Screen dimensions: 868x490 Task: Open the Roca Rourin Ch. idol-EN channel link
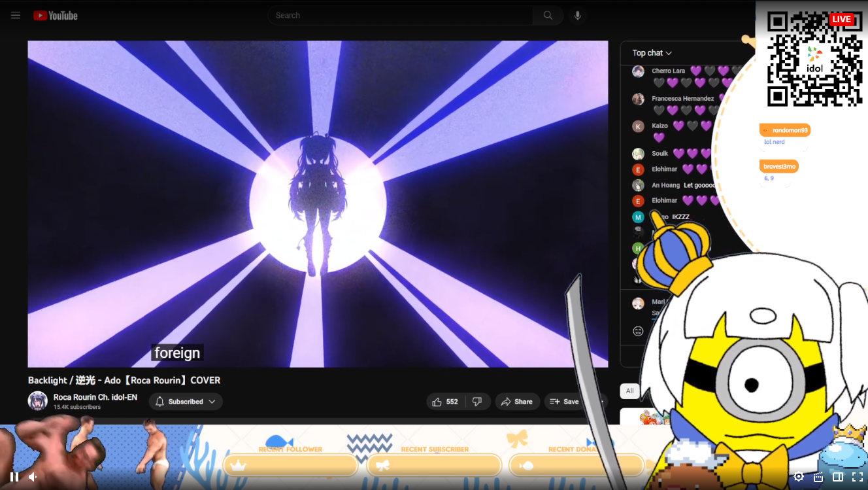pyautogui.click(x=95, y=397)
